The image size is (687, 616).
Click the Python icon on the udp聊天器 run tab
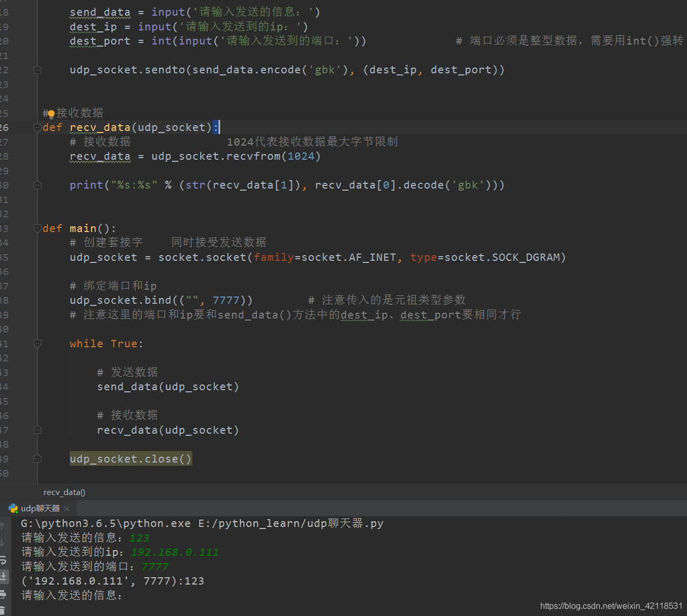pyautogui.click(x=13, y=508)
